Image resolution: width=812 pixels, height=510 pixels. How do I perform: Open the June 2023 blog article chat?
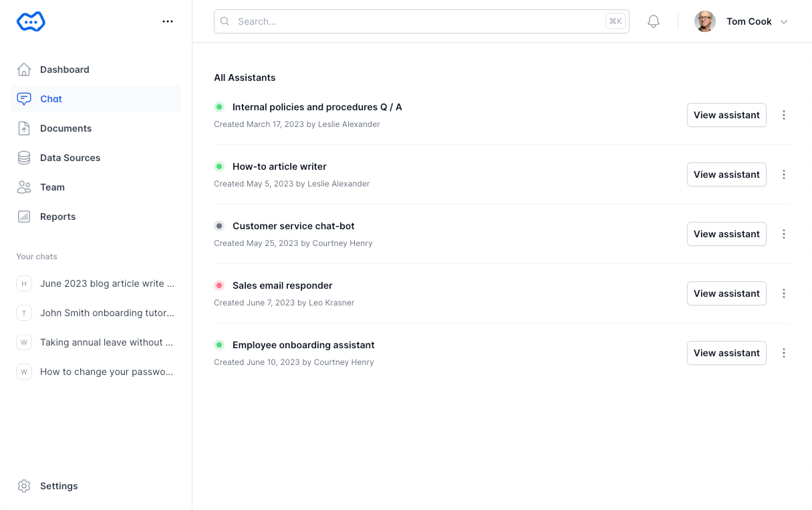107,283
